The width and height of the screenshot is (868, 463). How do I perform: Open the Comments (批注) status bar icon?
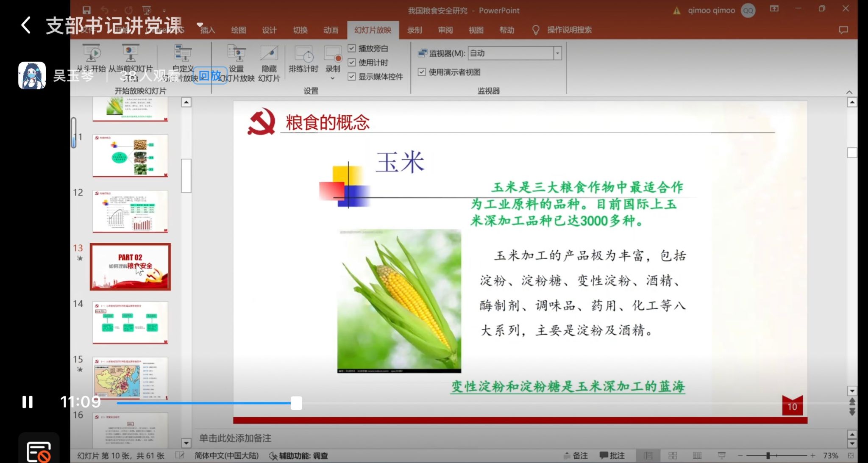pos(612,455)
